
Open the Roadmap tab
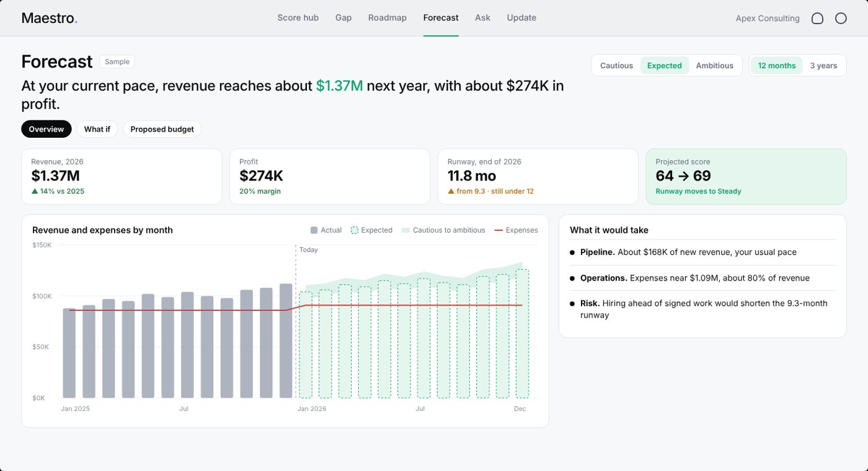pos(387,18)
